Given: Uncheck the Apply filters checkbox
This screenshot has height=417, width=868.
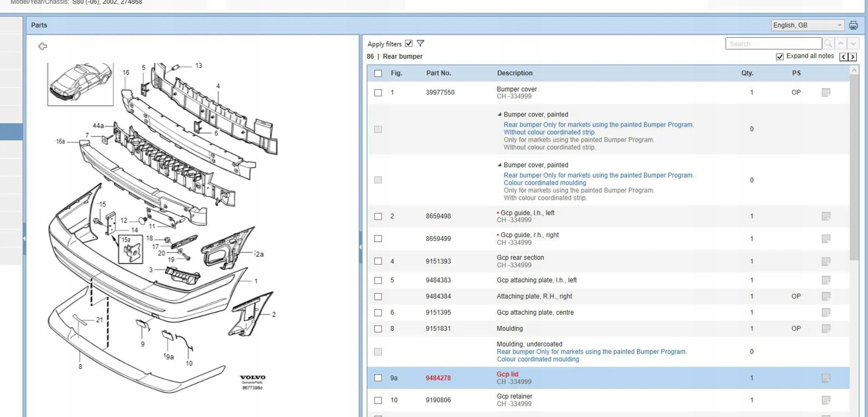Looking at the screenshot, I should click(x=409, y=43).
